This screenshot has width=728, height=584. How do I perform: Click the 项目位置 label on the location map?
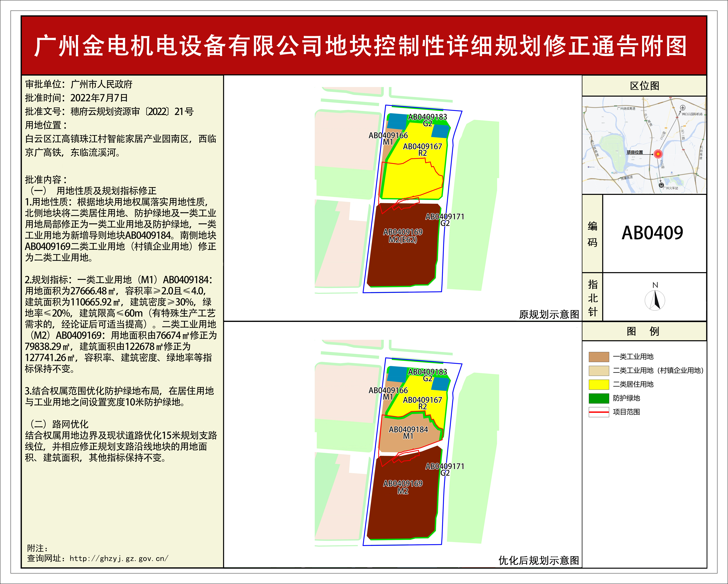(635, 152)
